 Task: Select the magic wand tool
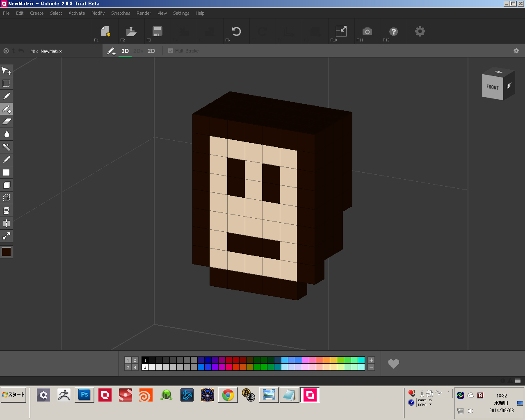[x=7, y=147]
